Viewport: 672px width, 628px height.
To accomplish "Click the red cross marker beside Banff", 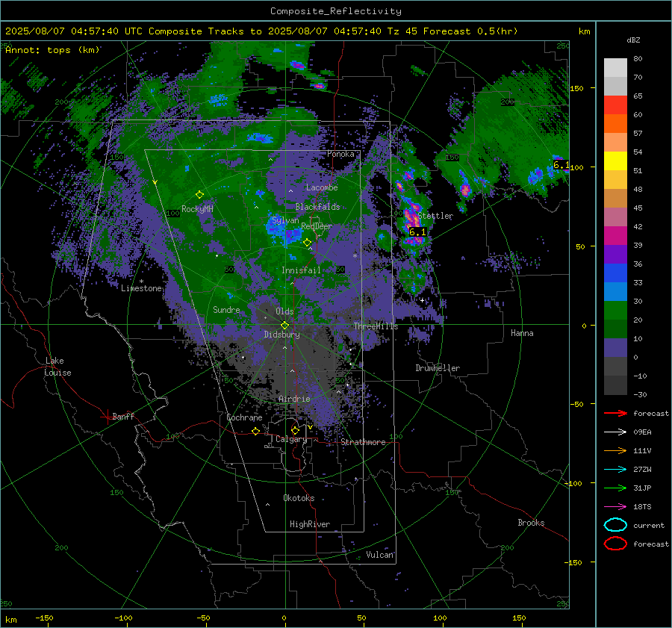I will click(107, 416).
